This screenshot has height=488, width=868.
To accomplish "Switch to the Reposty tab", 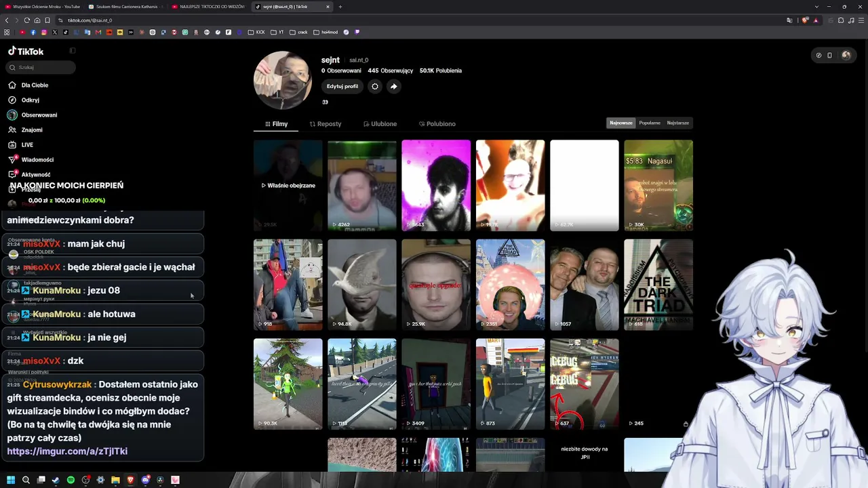I will (x=325, y=124).
